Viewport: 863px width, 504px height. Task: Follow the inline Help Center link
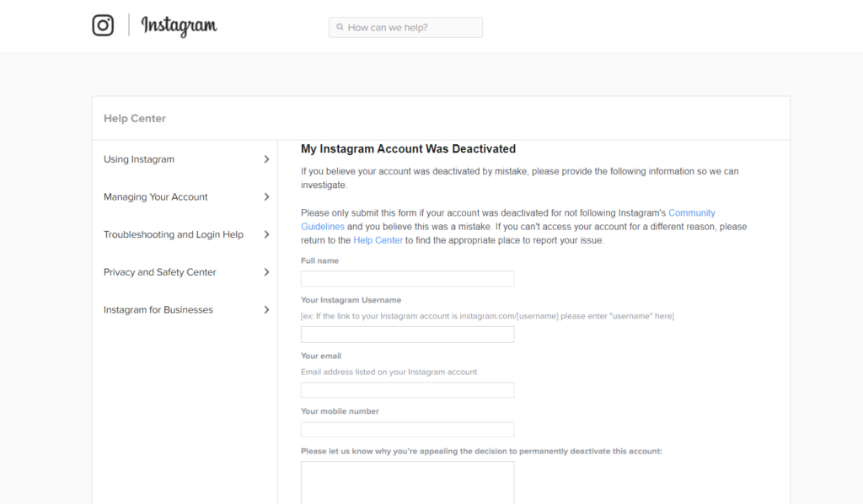click(378, 240)
